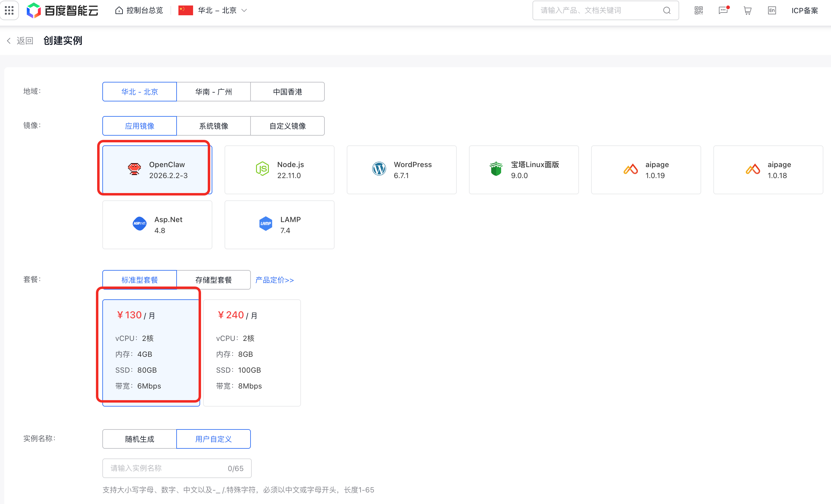Select the Node.js 22.11.0 image

[279, 170]
